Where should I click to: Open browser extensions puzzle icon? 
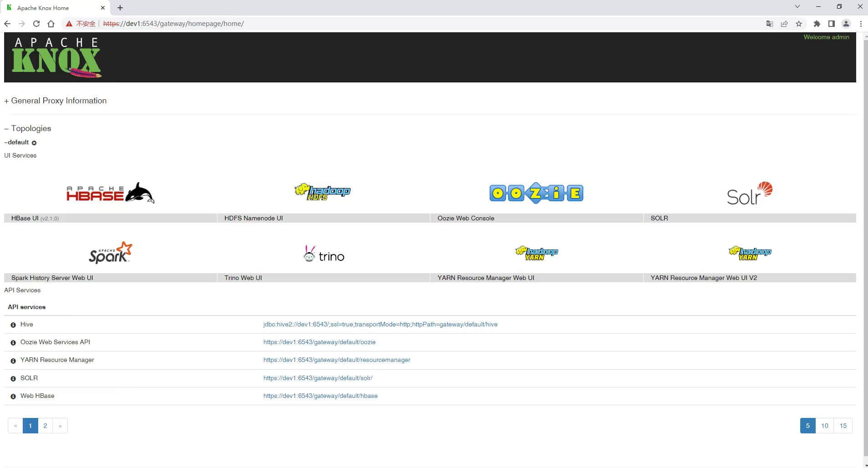tap(817, 24)
